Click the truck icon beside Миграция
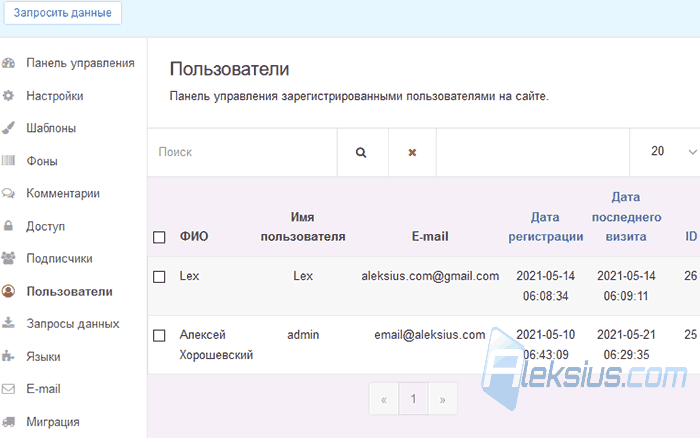The height and width of the screenshot is (438, 700). point(8,421)
